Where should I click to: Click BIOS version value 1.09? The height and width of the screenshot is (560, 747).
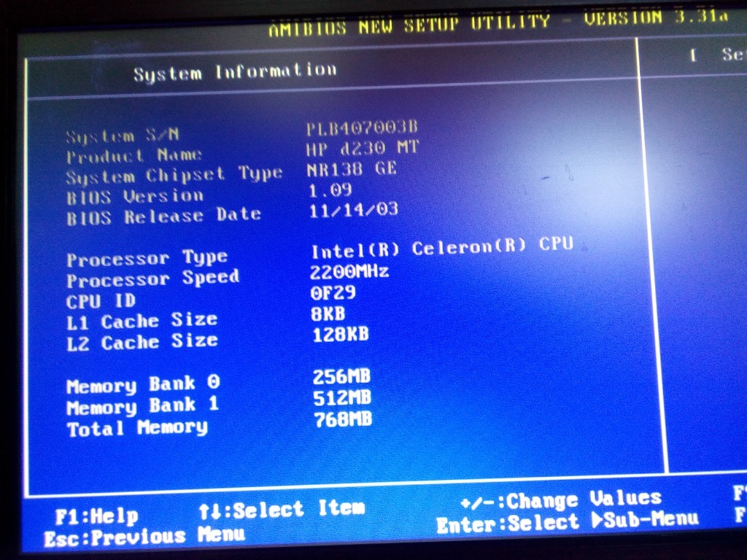[330, 190]
